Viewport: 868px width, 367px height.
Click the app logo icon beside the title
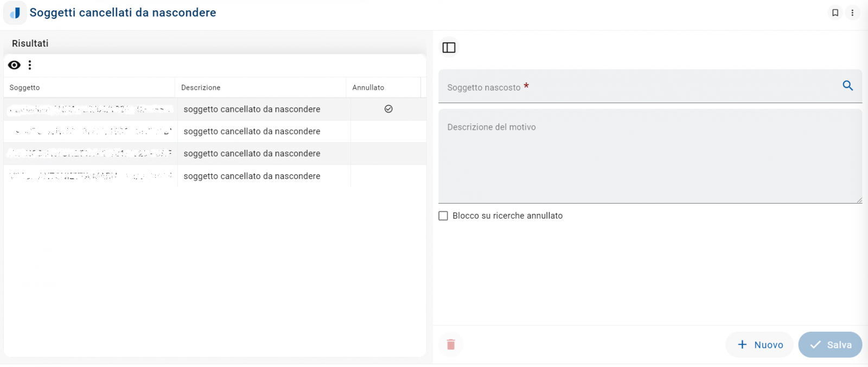click(x=15, y=13)
